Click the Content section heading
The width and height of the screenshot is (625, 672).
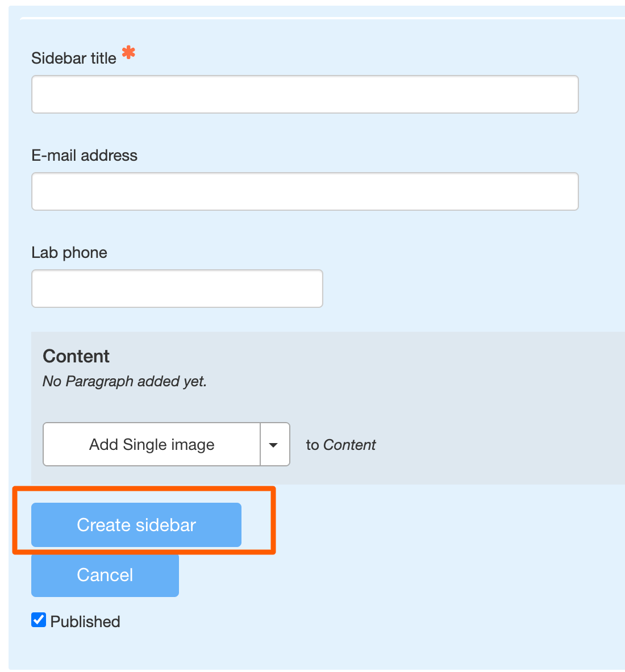point(76,356)
